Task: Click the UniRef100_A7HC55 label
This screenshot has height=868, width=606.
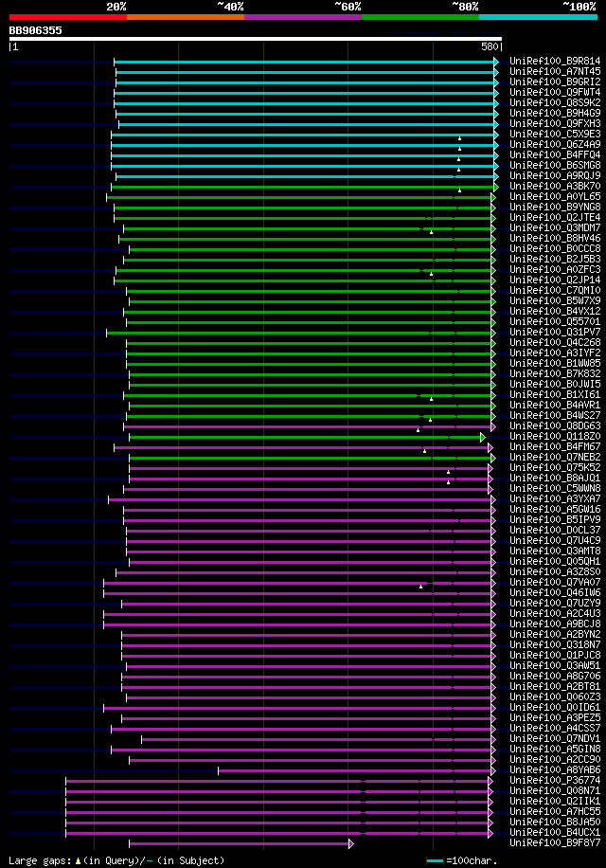Action: (x=555, y=811)
